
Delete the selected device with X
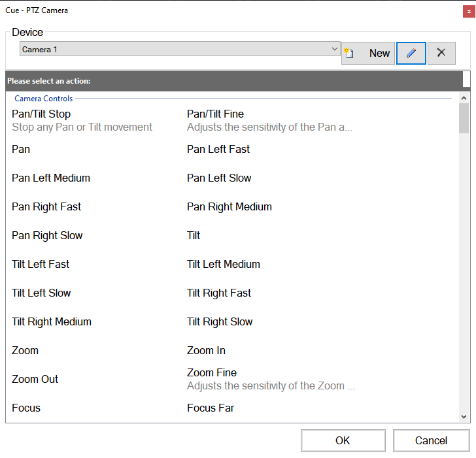(x=441, y=54)
